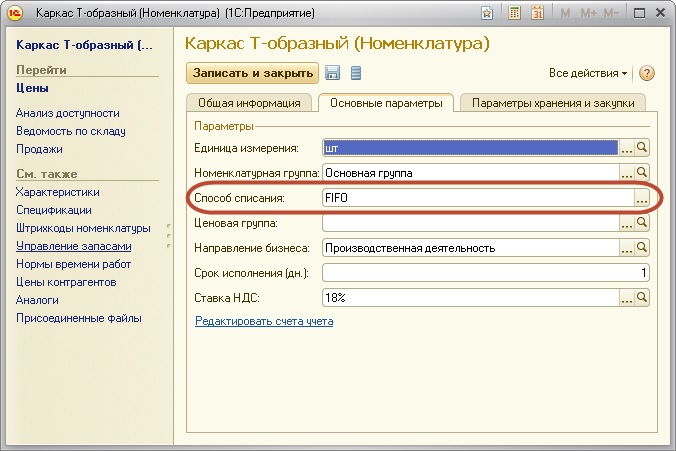Open Редактировать счета учета link
This screenshot has height=451, width=676.
pyautogui.click(x=264, y=321)
